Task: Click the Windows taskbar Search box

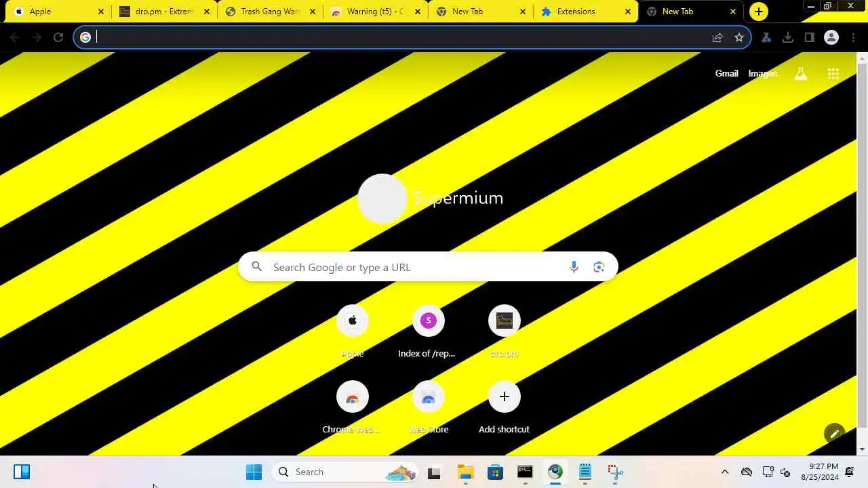Action: click(346, 472)
